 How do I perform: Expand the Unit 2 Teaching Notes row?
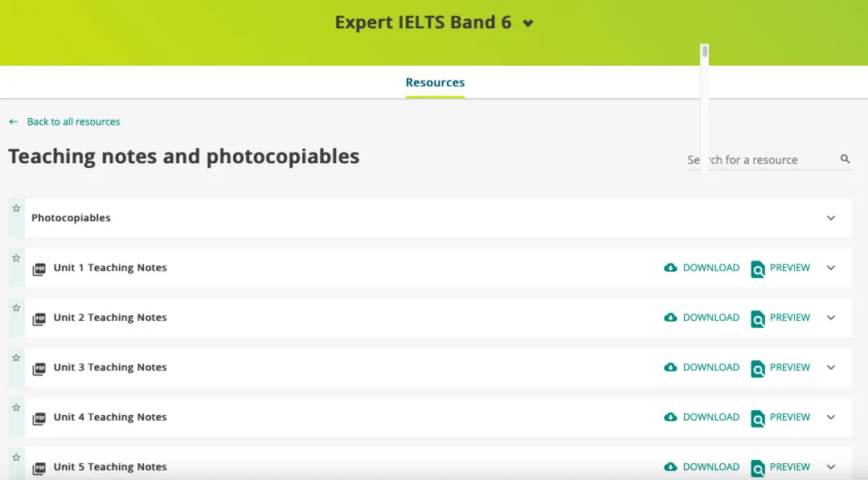pos(831,318)
